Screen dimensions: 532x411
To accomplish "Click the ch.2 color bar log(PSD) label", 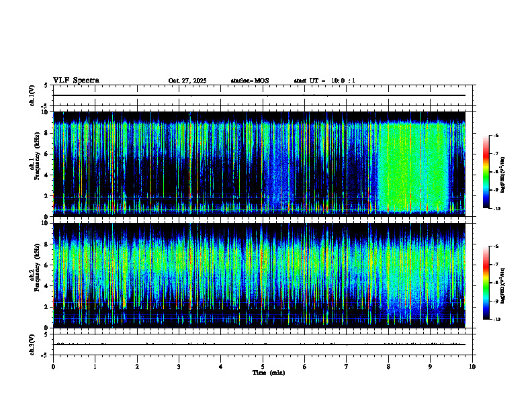I will (x=503, y=285).
